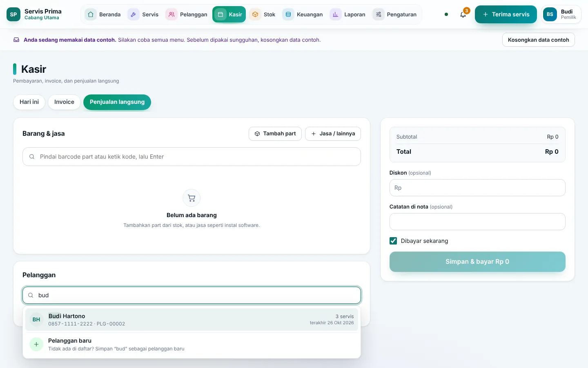The width and height of the screenshot is (588, 368).
Task: Click the BH avatar of Budi Hartono
Action: [x=36, y=319]
